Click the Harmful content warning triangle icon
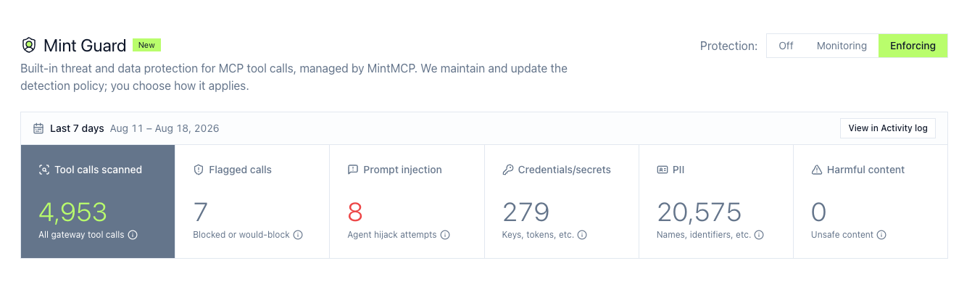This screenshot has height=295, width=980. pyautogui.click(x=817, y=170)
